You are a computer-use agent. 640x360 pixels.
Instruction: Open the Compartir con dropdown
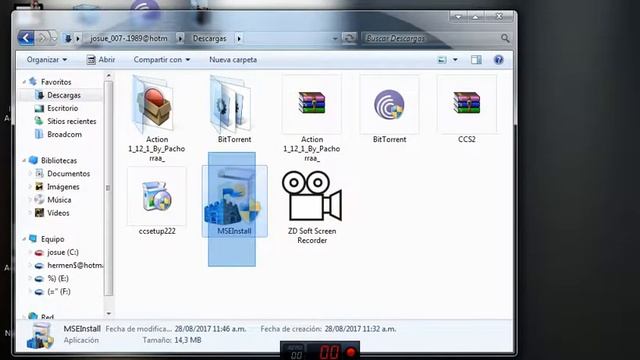click(x=162, y=60)
